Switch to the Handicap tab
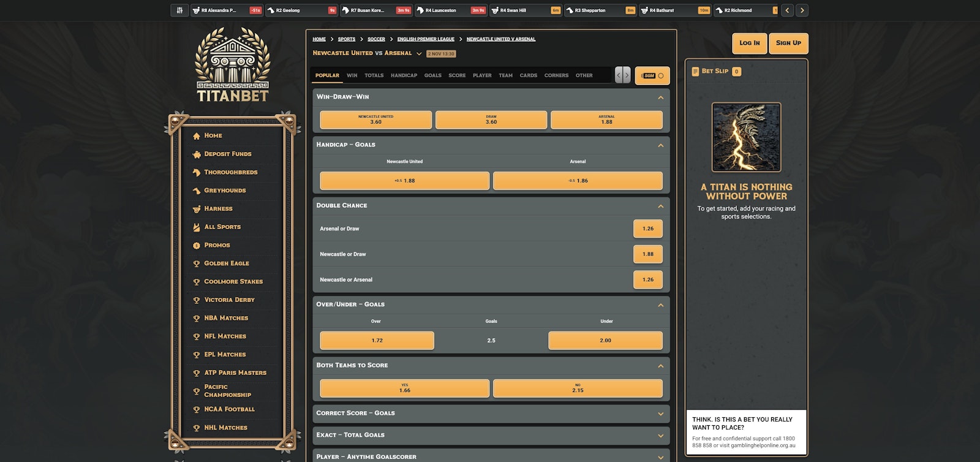This screenshot has width=980, height=462. tap(404, 76)
